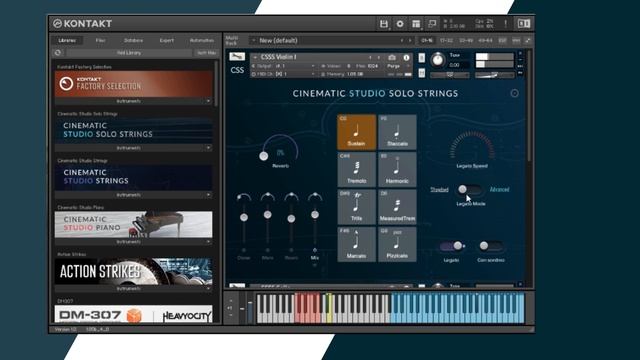
Task: Switch to the Files tab
Action: pyautogui.click(x=100, y=40)
